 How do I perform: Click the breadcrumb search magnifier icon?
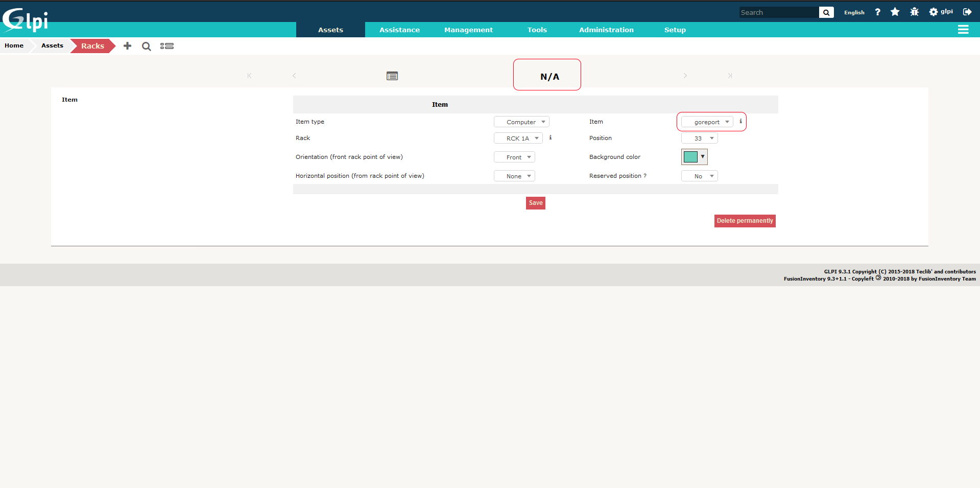click(x=147, y=47)
